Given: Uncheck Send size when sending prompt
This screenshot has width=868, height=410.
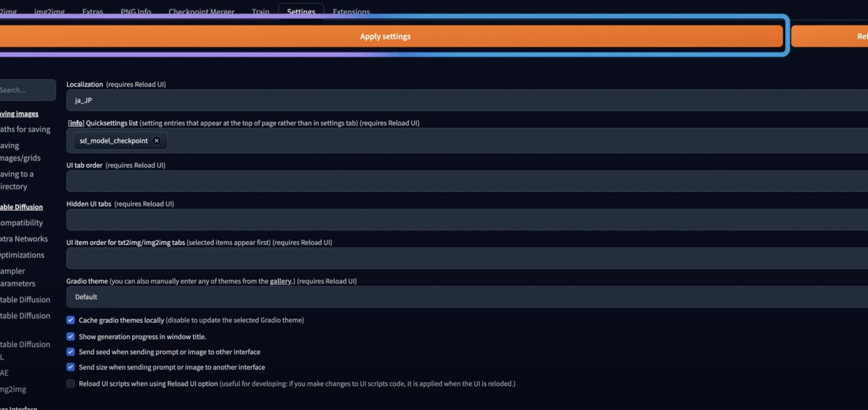Looking at the screenshot, I should coord(71,367).
